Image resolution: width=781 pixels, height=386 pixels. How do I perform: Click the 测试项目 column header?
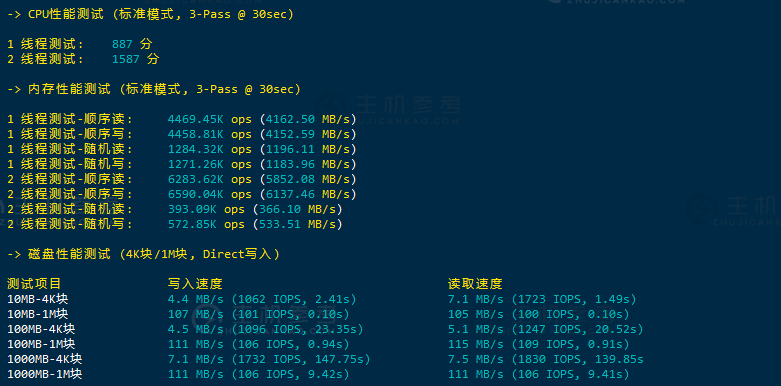tap(34, 284)
